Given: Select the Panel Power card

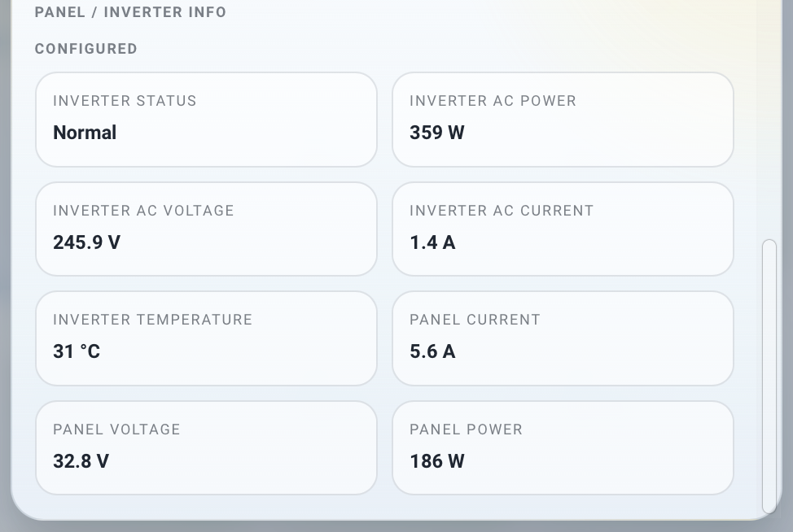Looking at the screenshot, I should pos(563,448).
